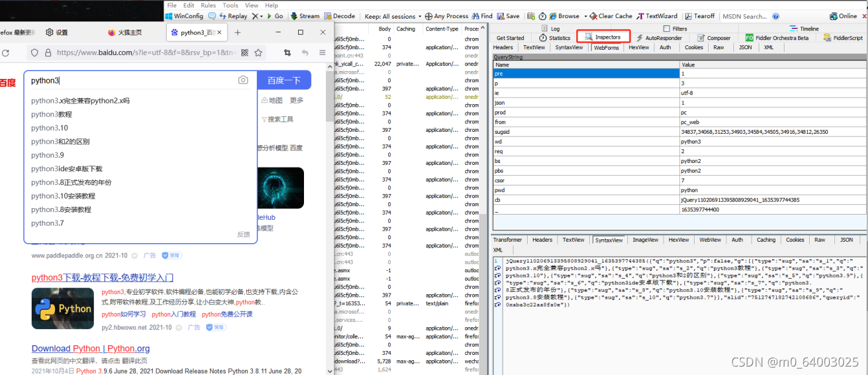Bookmark this page with the star icon
This screenshot has width=868, height=375.
tap(258, 53)
